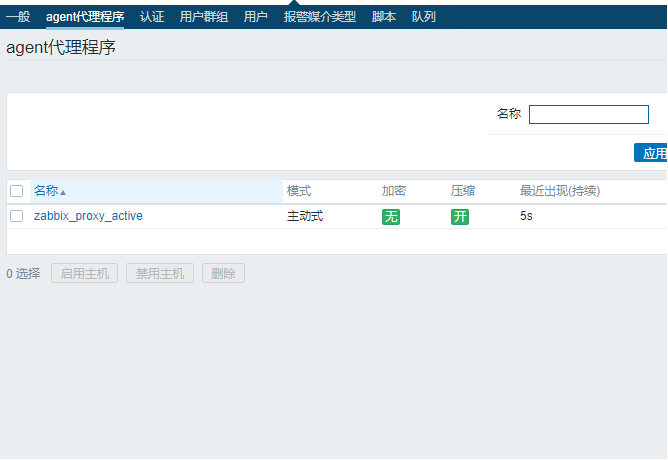Image resolution: width=668 pixels, height=460 pixels.
Task: Click the 5s last seen value
Action: point(526,216)
